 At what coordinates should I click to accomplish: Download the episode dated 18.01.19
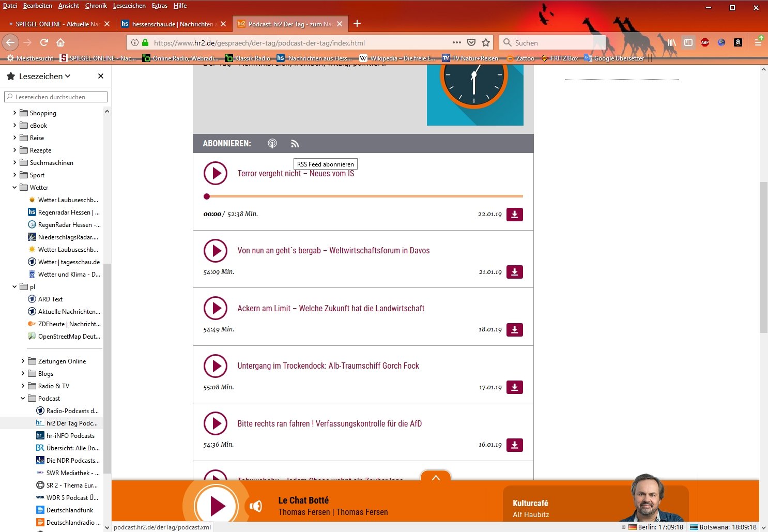click(515, 330)
